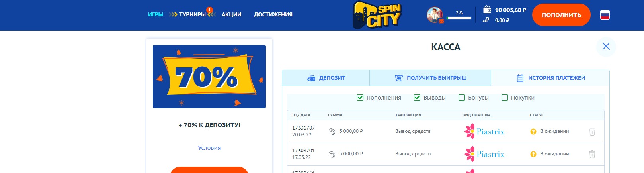Click pending status icon of transaction 17336787
This screenshot has width=644, height=173.
(533, 132)
